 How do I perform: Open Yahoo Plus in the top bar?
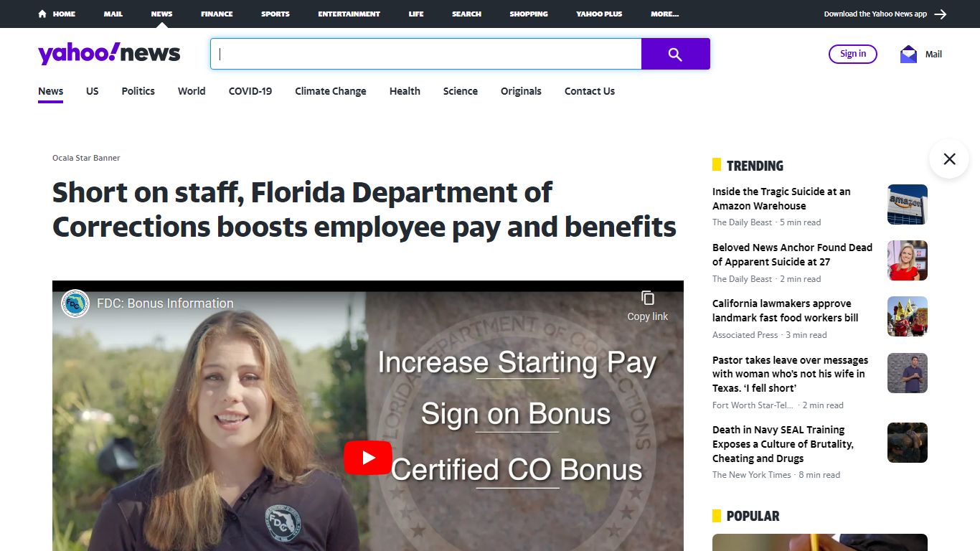coord(599,14)
